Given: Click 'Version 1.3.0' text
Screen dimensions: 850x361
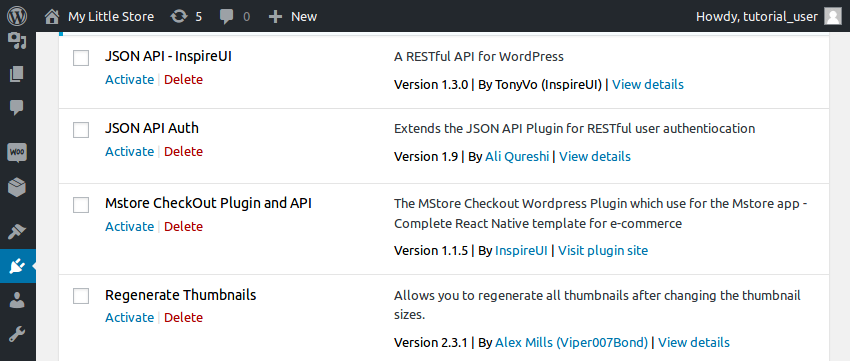Looking at the screenshot, I should coord(431,85).
